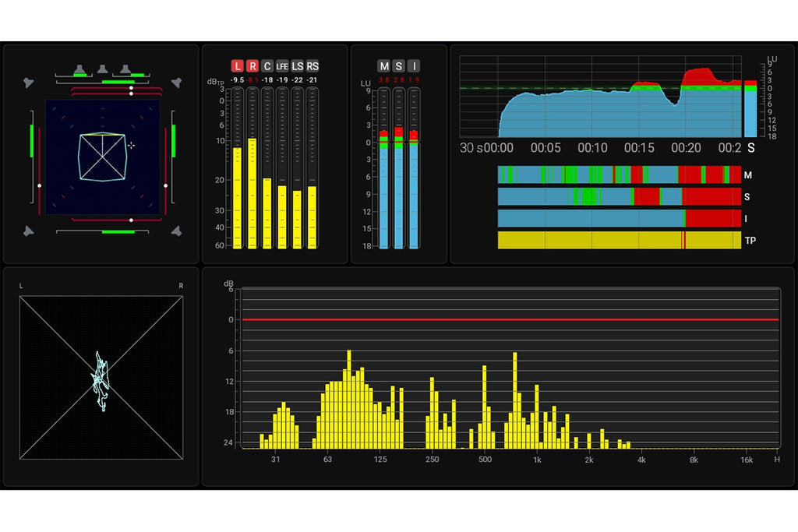Click the center speaker icon at top
Image resolution: width=798 pixels, height=532 pixels.
coord(102,69)
